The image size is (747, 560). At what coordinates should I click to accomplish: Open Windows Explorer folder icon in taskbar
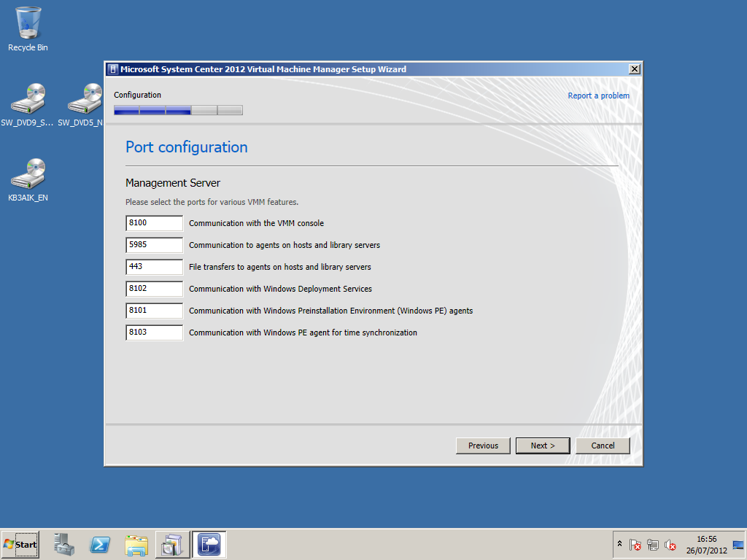[x=136, y=544]
